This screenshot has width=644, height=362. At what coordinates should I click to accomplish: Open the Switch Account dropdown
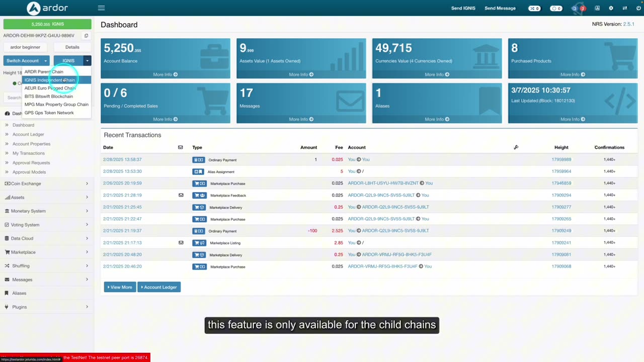[x=27, y=61]
